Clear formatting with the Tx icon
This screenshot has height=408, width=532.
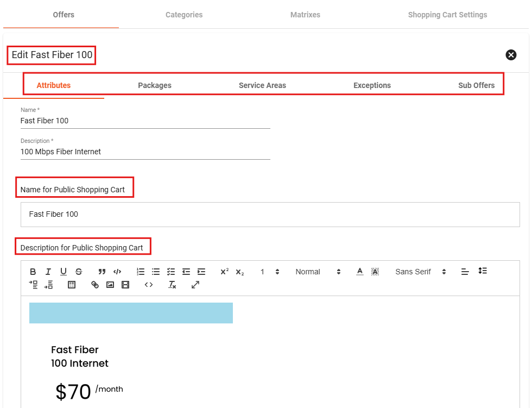pyautogui.click(x=172, y=285)
